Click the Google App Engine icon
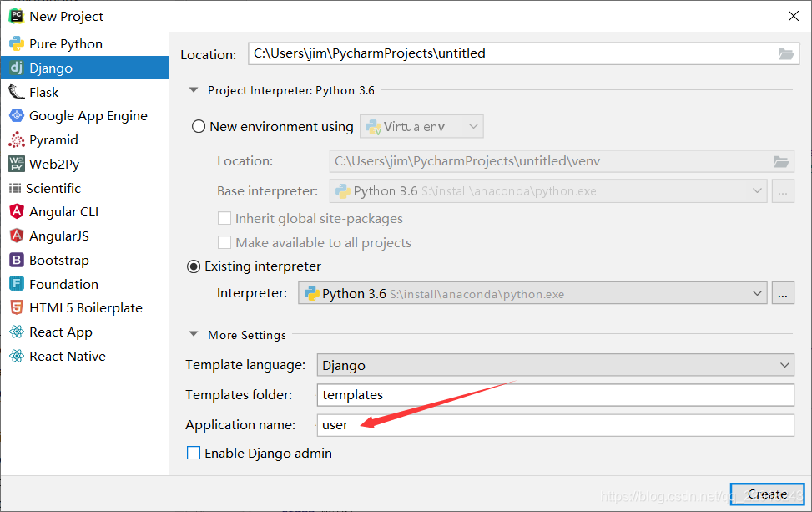Image resolution: width=812 pixels, height=512 pixels. 17,115
